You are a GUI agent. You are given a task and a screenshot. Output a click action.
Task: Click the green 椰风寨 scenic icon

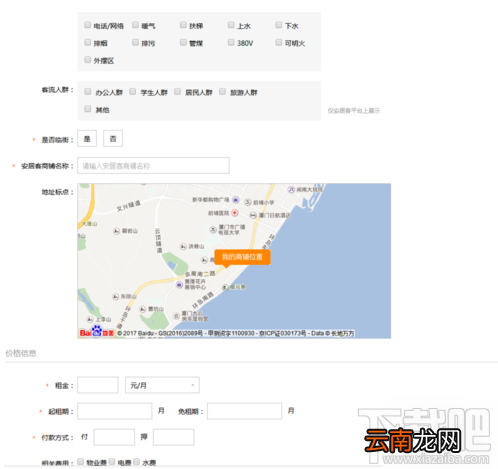[x=225, y=287]
